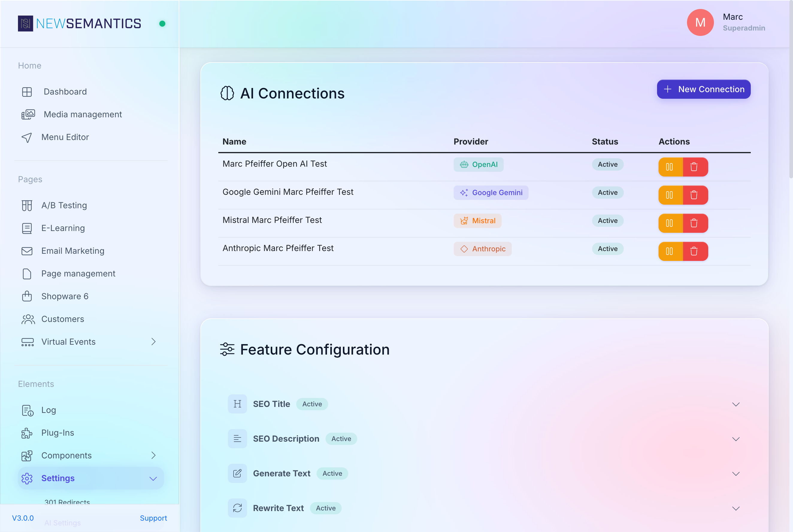Image resolution: width=793 pixels, height=532 pixels.
Task: Click the Provider column header
Action: click(x=471, y=142)
